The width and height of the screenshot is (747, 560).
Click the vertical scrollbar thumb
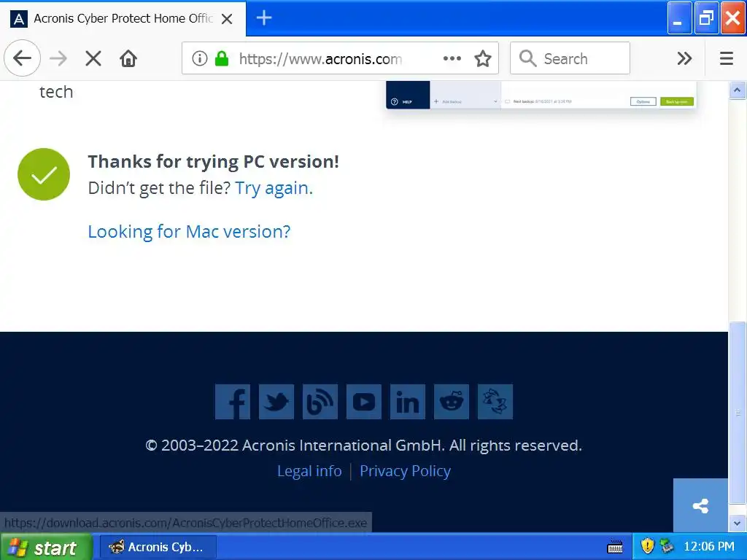click(738, 412)
